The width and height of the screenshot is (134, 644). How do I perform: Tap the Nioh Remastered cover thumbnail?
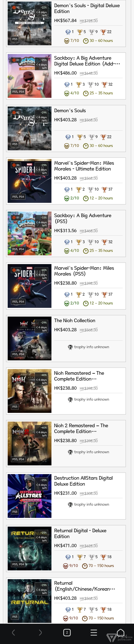pyautogui.click(x=30, y=391)
